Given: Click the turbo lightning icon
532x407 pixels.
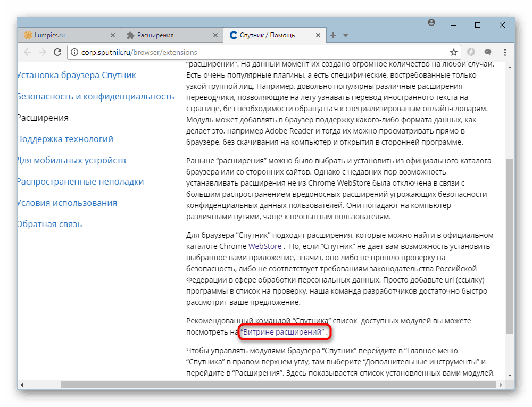Looking at the screenshot, I should 471,52.
